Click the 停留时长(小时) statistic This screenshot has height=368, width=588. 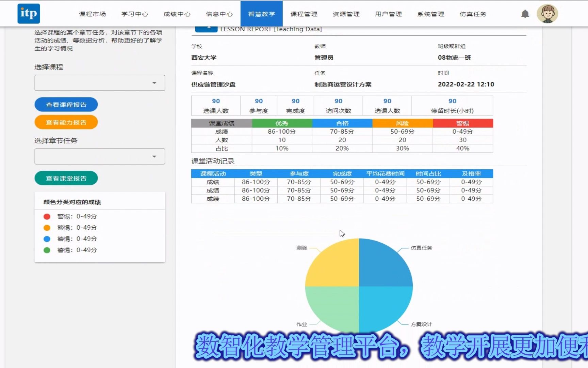[452, 106]
